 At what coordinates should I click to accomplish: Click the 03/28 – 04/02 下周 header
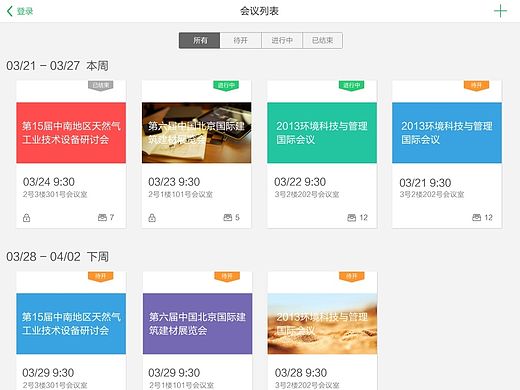pos(57,257)
